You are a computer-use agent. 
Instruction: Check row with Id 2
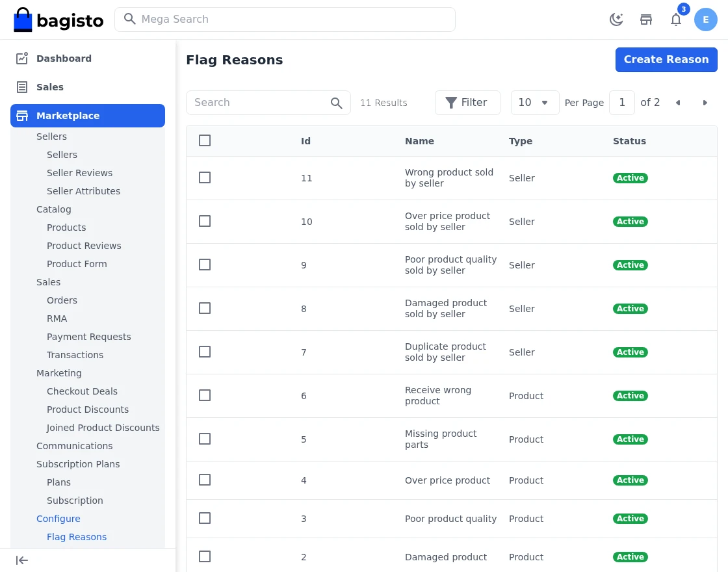[205, 556]
